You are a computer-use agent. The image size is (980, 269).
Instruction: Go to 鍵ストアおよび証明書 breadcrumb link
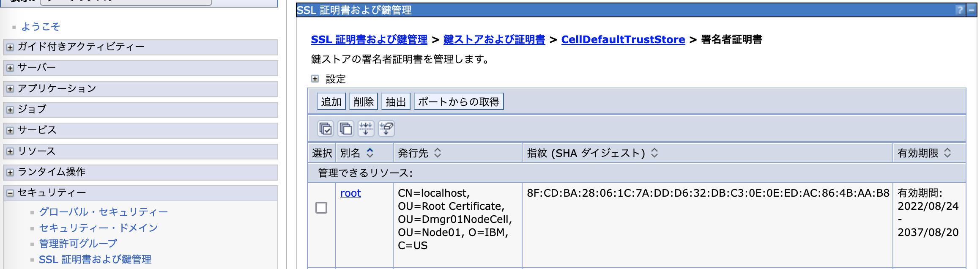click(x=494, y=39)
